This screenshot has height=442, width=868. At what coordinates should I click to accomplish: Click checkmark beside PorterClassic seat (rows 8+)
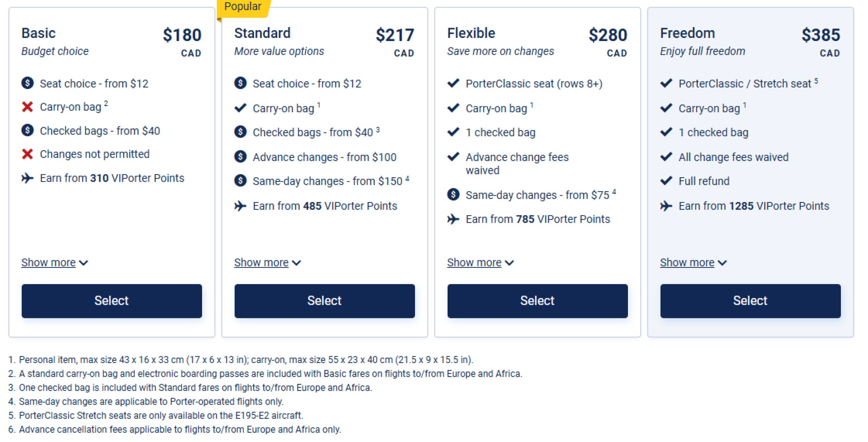[x=453, y=83]
